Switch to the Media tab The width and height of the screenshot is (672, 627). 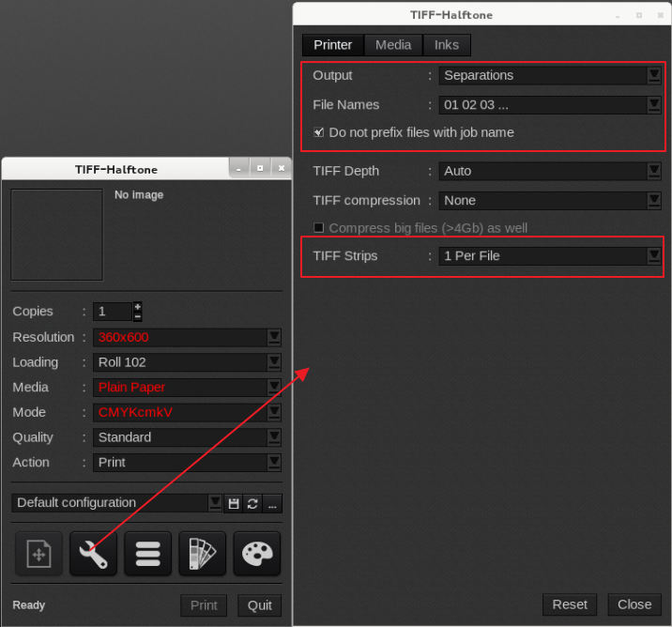393,45
